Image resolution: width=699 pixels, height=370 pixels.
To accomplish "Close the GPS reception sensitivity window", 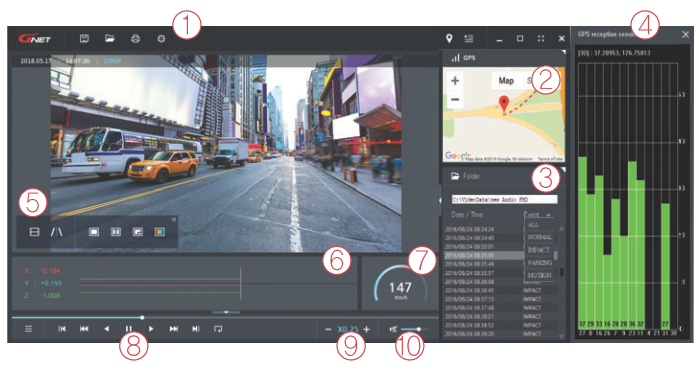I will pos(685,34).
